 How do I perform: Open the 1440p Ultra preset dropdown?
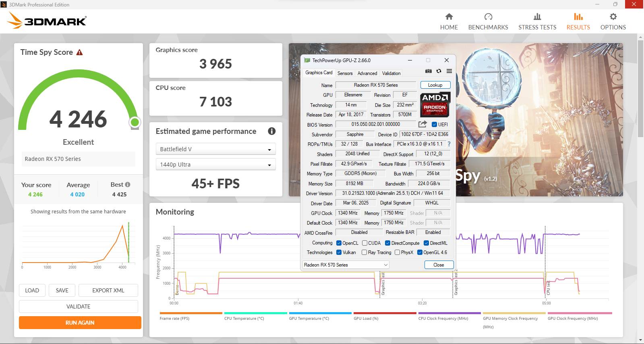click(215, 165)
